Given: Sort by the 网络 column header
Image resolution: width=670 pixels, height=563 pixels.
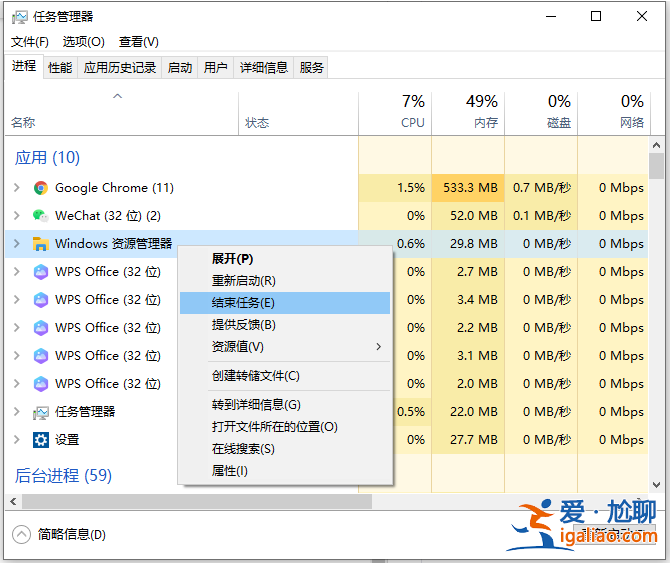Looking at the screenshot, I should pyautogui.click(x=614, y=114).
